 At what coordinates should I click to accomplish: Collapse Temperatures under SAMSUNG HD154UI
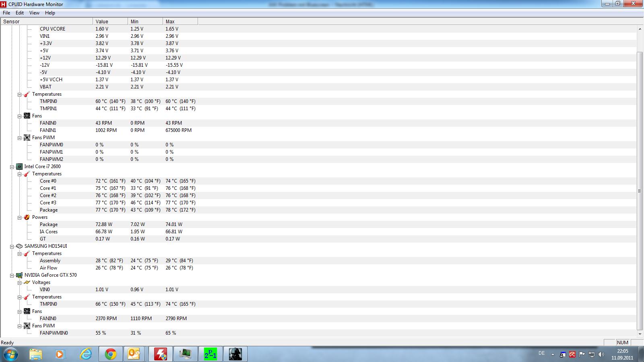19,253
